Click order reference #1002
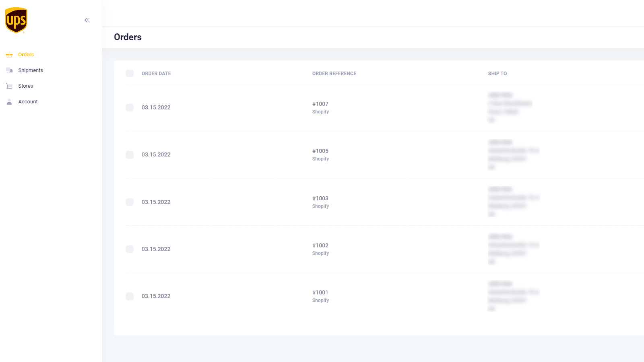This screenshot has width=644, height=362. tap(320, 245)
